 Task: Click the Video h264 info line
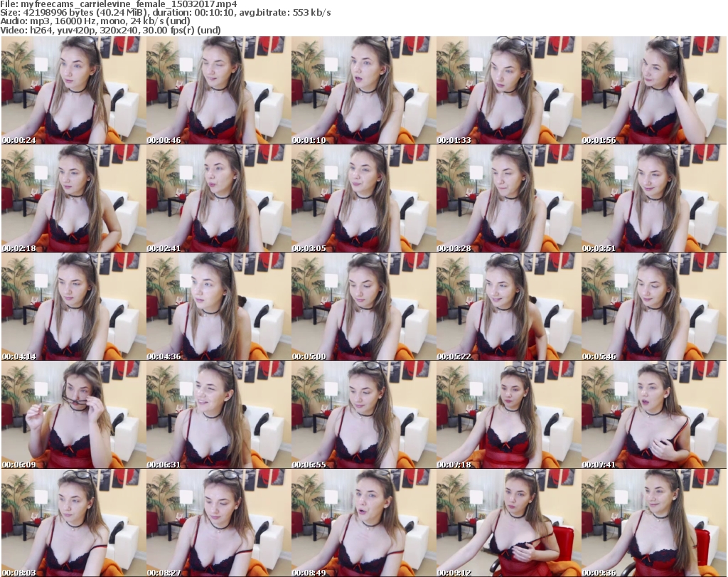pos(110,30)
